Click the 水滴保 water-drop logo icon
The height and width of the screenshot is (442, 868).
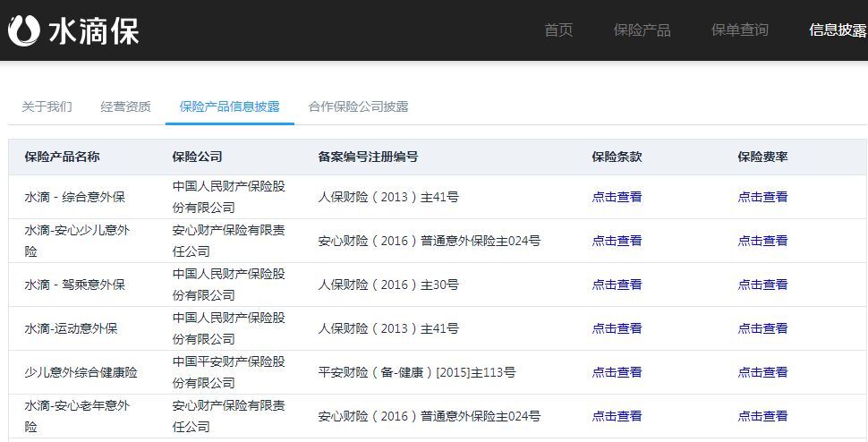24,30
